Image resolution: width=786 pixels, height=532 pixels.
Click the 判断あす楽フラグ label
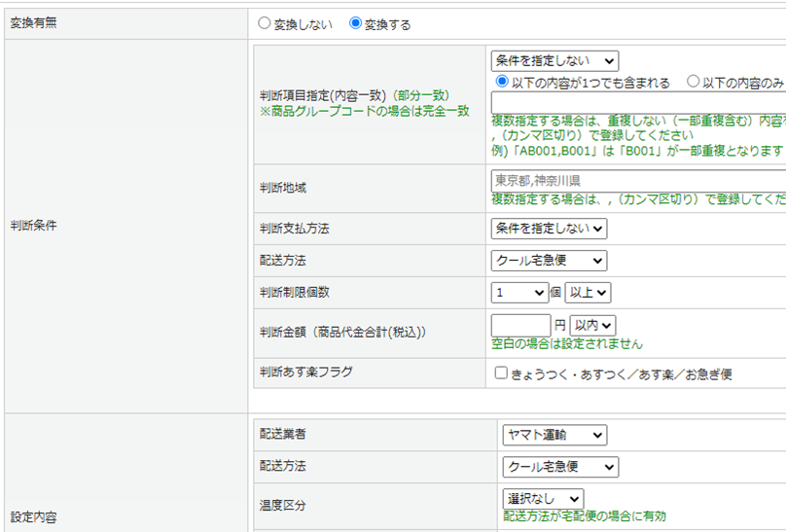coord(305,372)
